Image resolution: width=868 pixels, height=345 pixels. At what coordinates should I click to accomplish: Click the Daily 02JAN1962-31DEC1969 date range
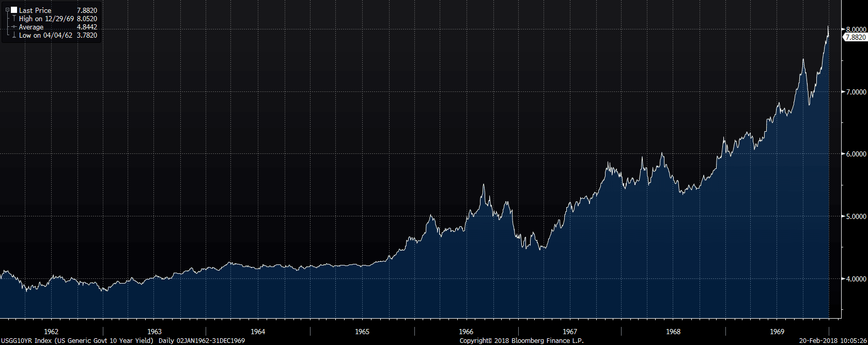pyautogui.click(x=202, y=341)
